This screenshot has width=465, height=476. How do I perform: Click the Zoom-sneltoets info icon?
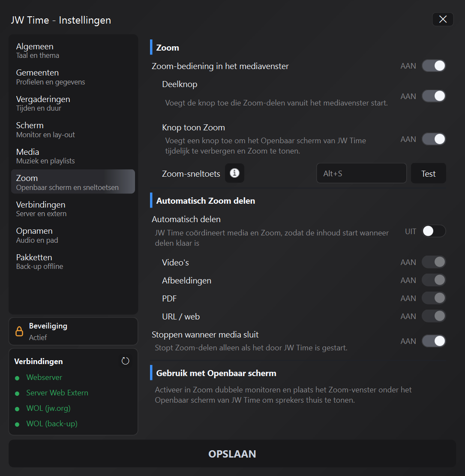pos(234,173)
